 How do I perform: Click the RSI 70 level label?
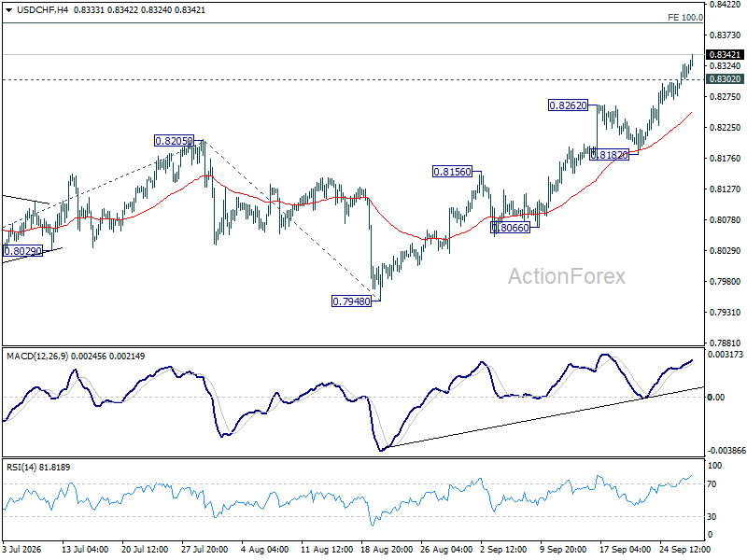pyautogui.click(x=712, y=484)
